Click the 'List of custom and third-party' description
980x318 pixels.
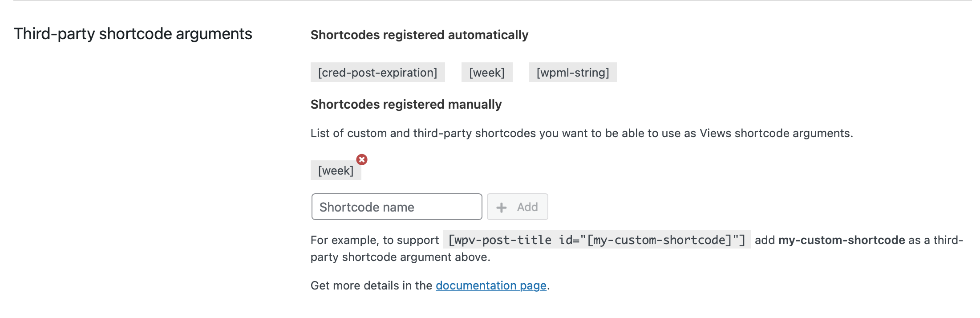tap(581, 133)
